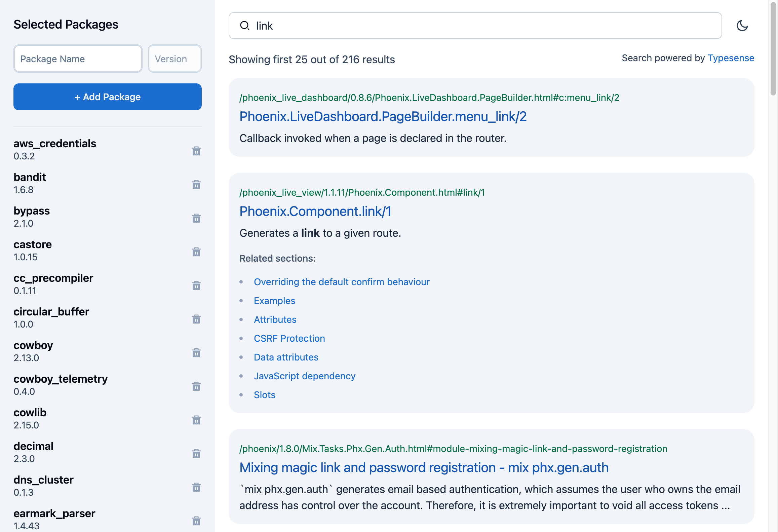
Task: Delete the aws_credentials package with trash icon
Action: click(x=196, y=151)
